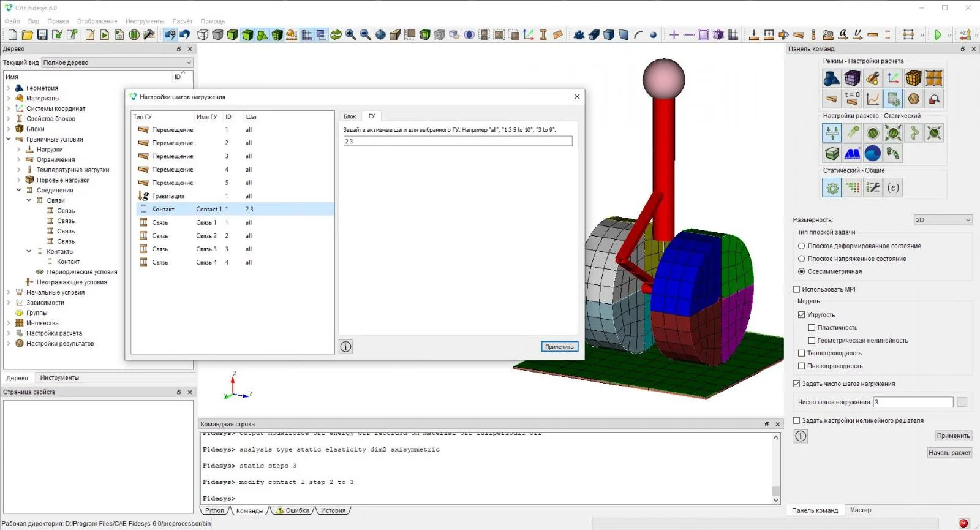Enable the Теплопроводность checkbox
The image size is (980, 530).
(x=801, y=354)
